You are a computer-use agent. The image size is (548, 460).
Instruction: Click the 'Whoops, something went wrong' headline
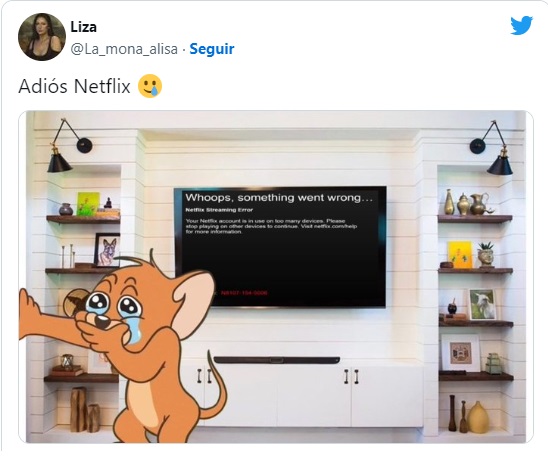tap(279, 197)
